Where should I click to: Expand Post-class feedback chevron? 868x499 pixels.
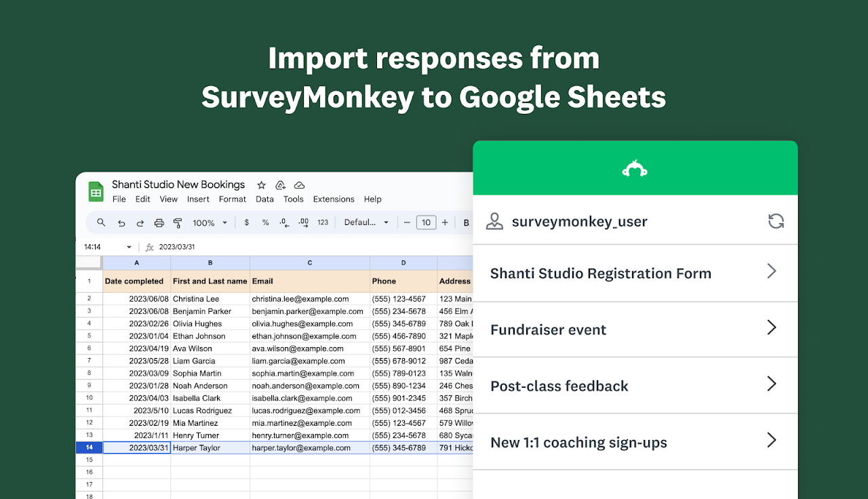(x=771, y=384)
